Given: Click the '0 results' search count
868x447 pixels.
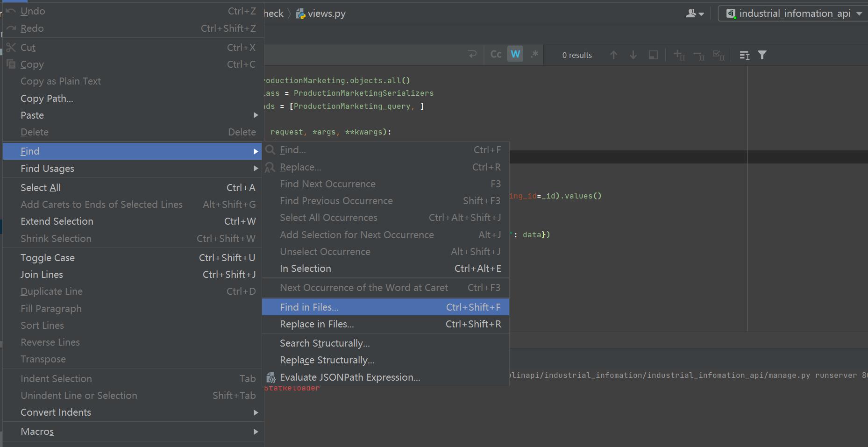Looking at the screenshot, I should [x=577, y=55].
